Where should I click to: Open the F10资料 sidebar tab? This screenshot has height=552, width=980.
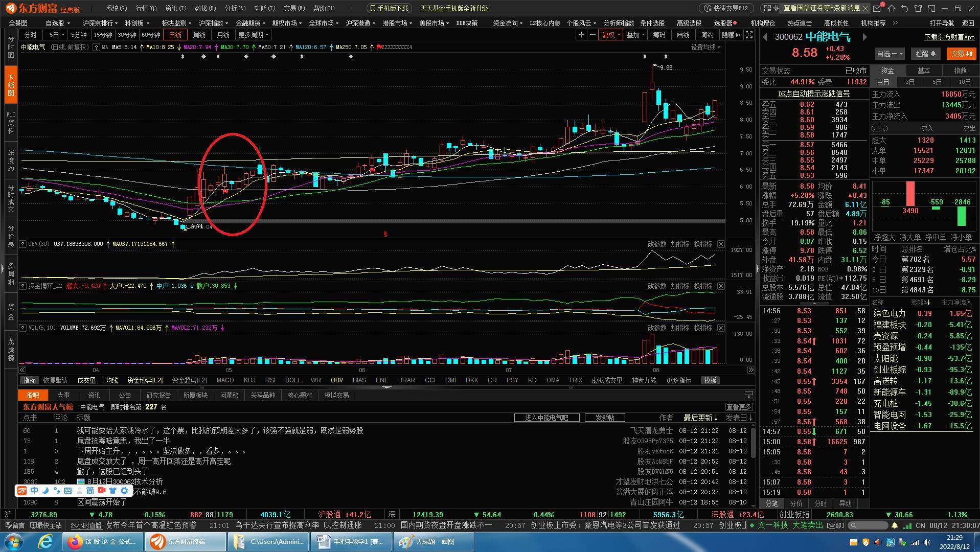coord(11,123)
